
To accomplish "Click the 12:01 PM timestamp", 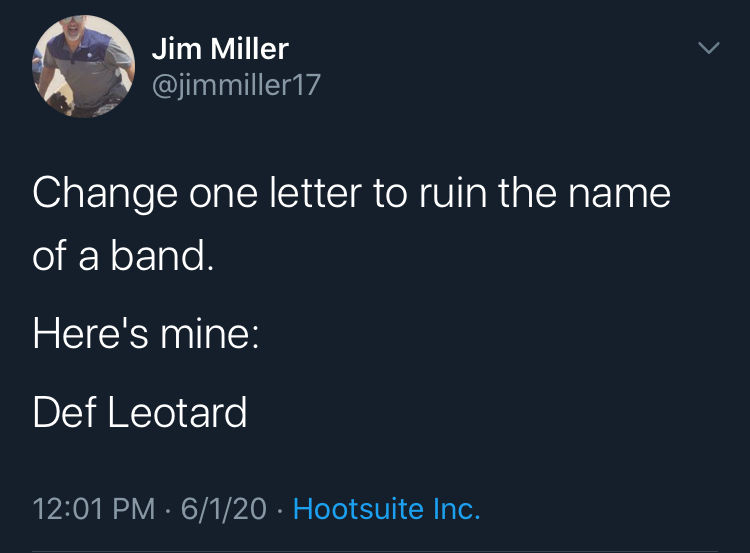I will click(94, 509).
